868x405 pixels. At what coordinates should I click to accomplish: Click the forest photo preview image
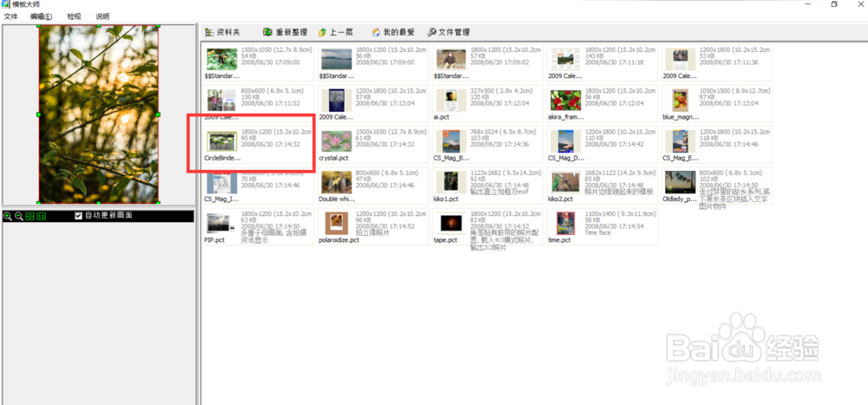[99, 114]
